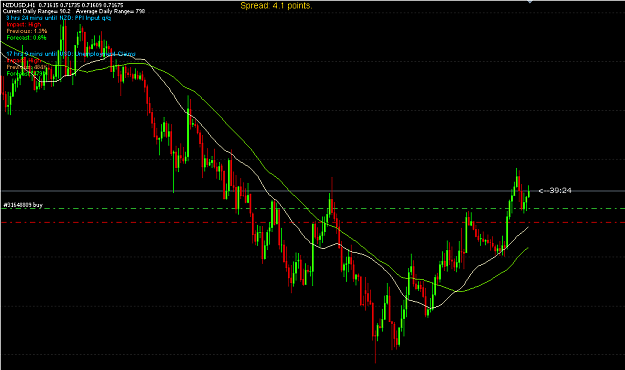
Task: Click the chart shift marker at top edge
Action: pyautogui.click(x=530, y=2)
